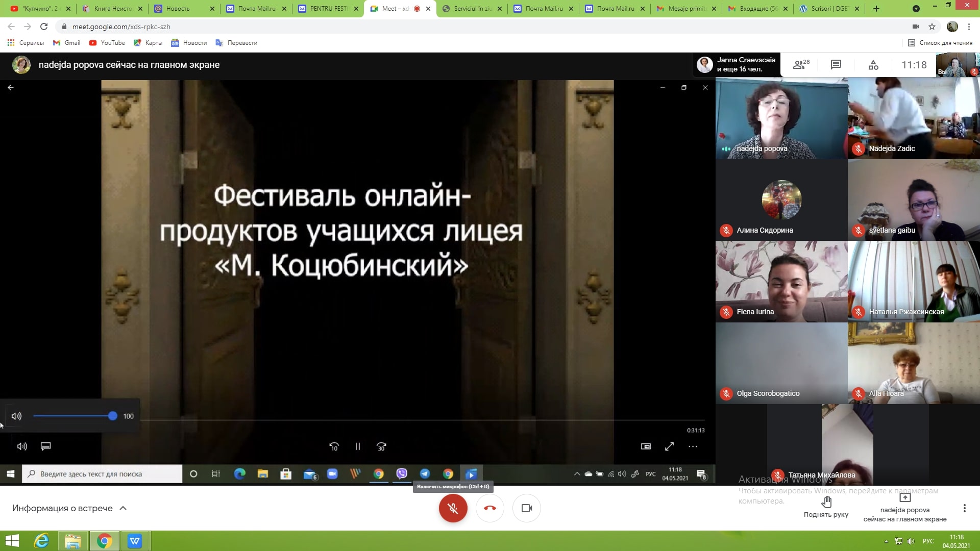Bookmark this page with the star icon
This screenshot has height=551, width=980.
[x=932, y=27]
